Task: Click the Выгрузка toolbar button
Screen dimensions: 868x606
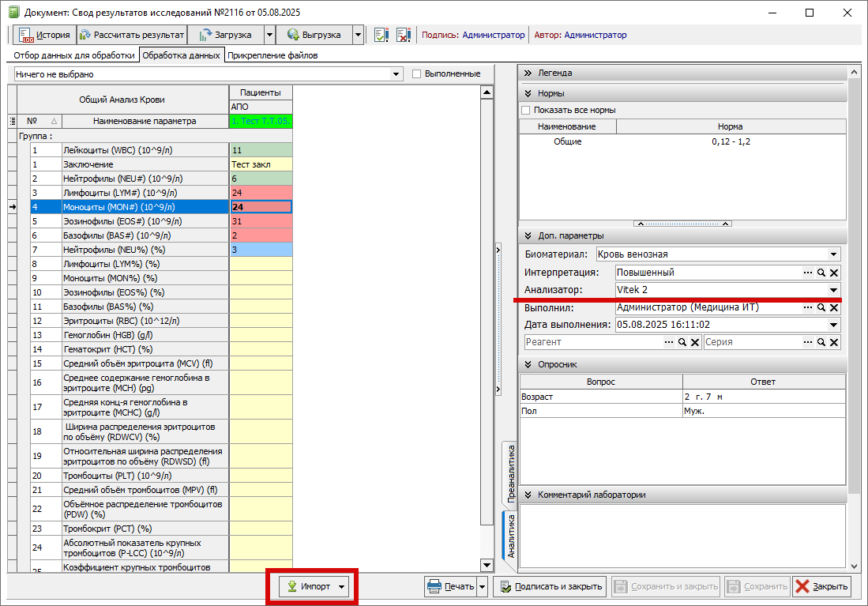Action: pos(314,35)
